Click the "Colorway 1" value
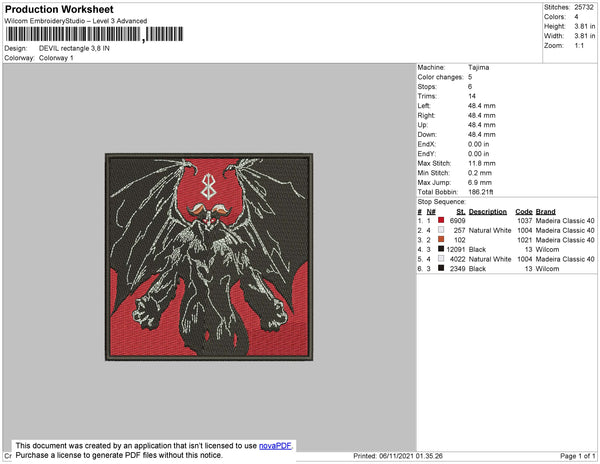Screen dimensions: 600x464 pos(56,58)
